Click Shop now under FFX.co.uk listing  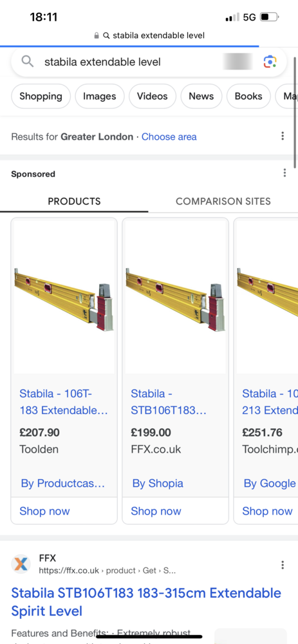(156, 511)
